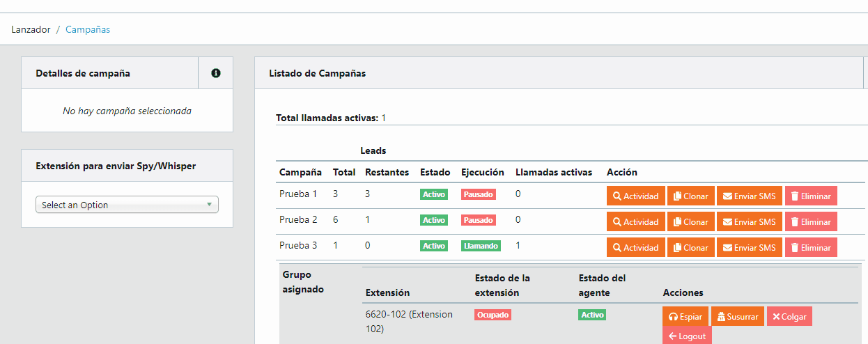Click the info icon in Detalles de campaña

pos(216,73)
